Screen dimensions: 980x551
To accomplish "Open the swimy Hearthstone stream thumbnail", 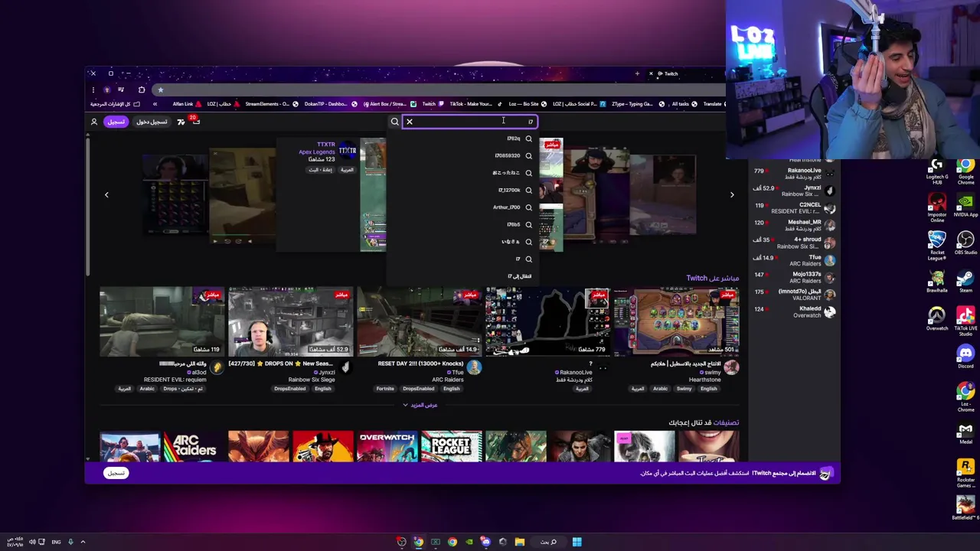I will tap(676, 322).
